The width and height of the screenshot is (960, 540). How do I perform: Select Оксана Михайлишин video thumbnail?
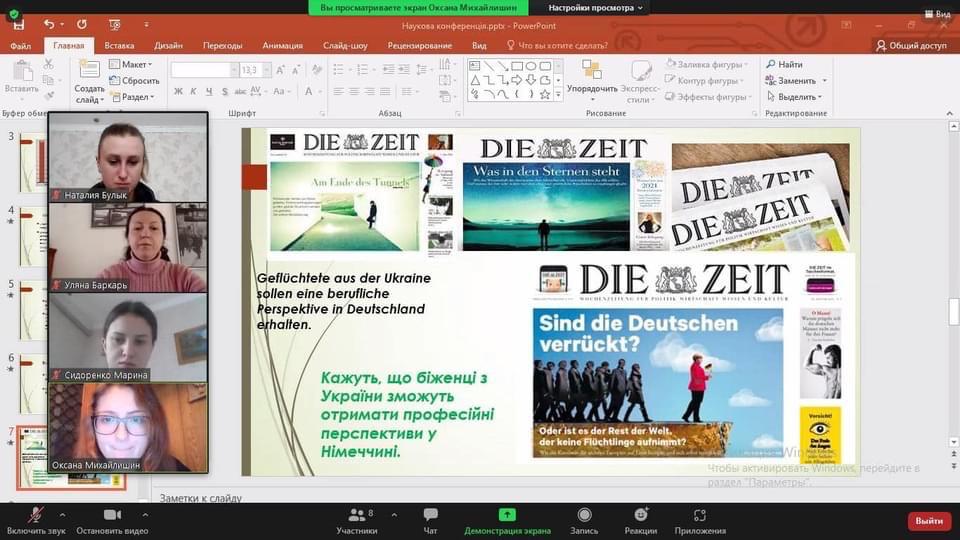[x=128, y=428]
